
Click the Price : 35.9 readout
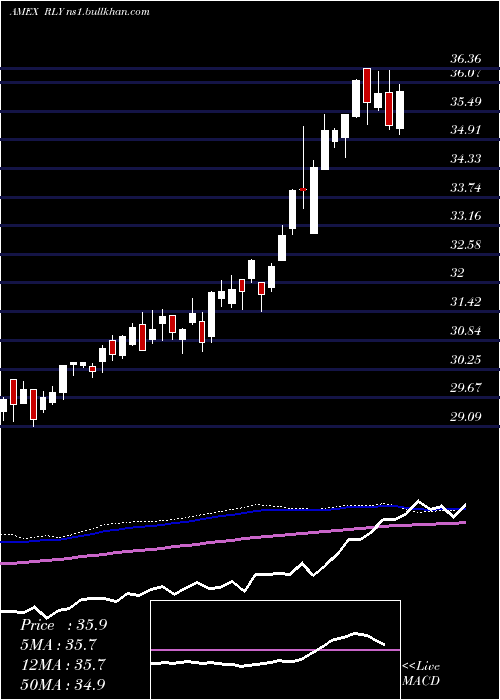63,625
